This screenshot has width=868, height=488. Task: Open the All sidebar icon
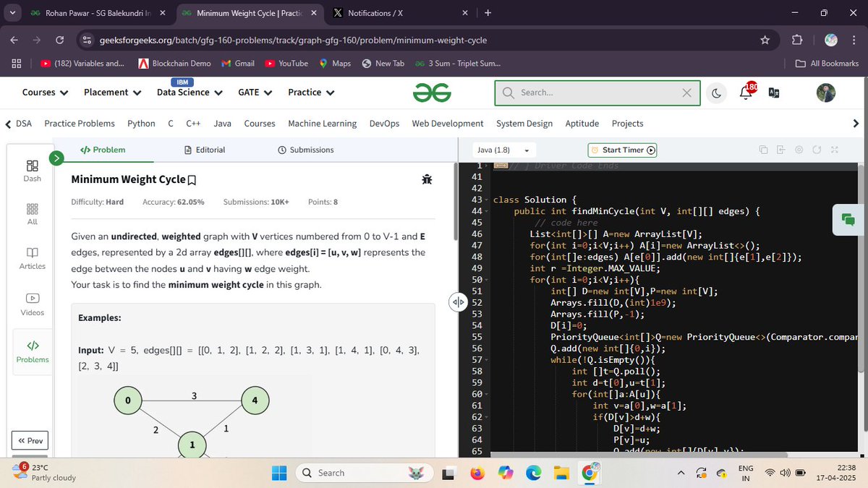pyautogui.click(x=32, y=214)
